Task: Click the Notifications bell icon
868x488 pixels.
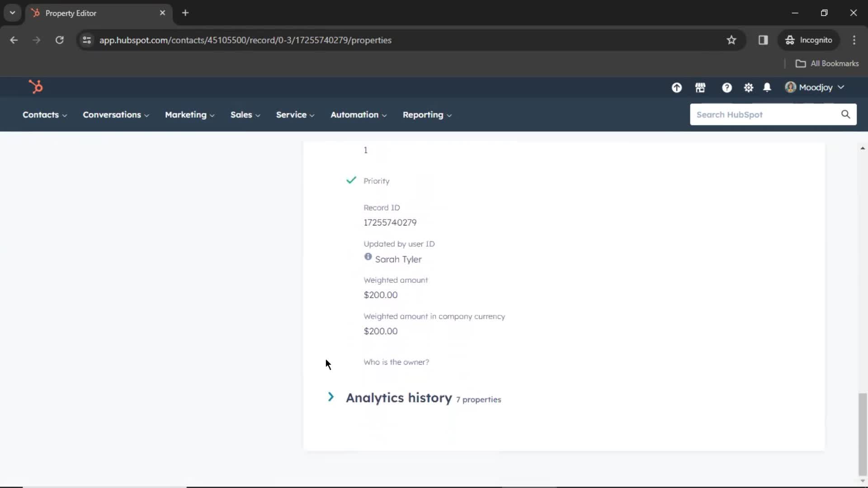Action: pos(767,88)
